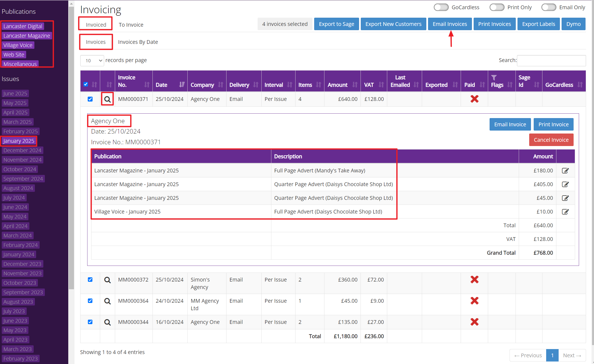Open magnifier for invoice MM0000364

tap(107, 301)
